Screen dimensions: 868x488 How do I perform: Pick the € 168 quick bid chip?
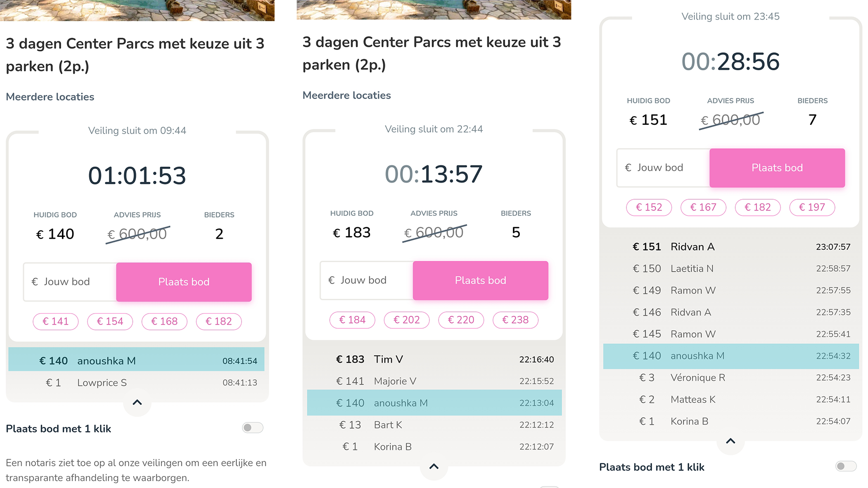(164, 321)
